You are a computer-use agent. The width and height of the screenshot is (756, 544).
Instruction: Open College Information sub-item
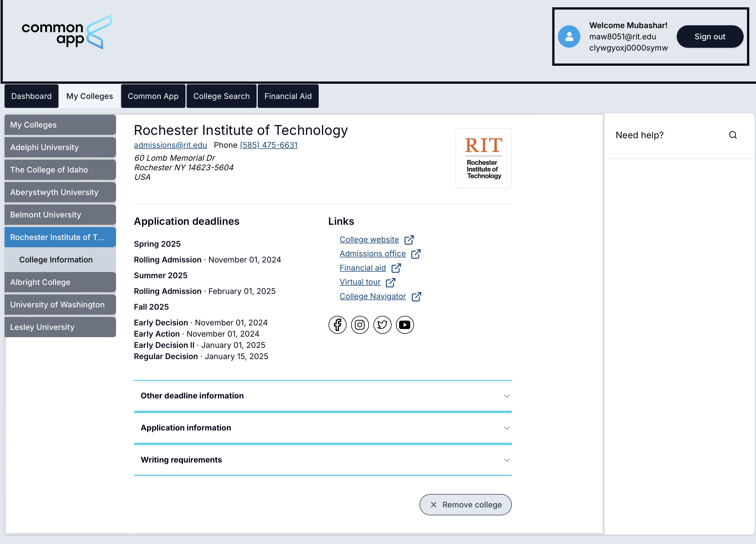pos(60,260)
